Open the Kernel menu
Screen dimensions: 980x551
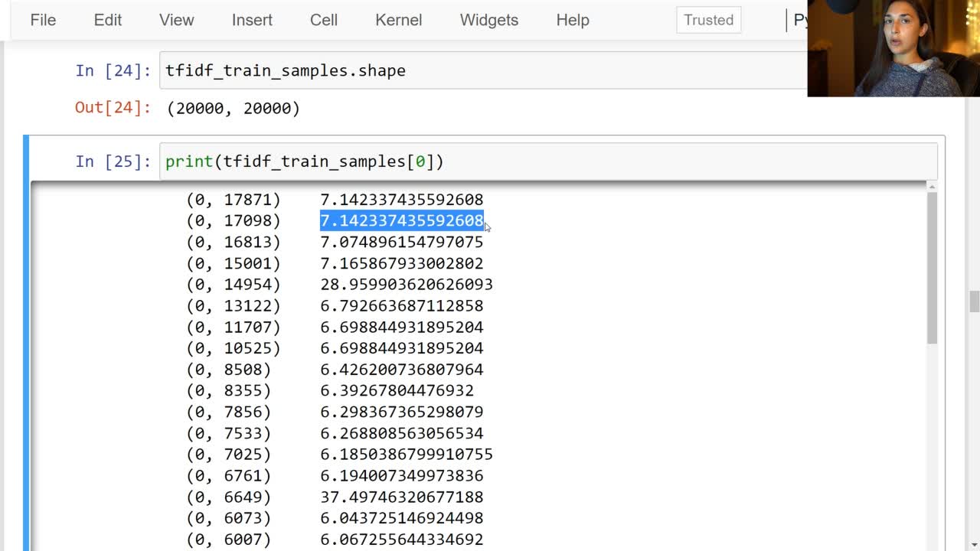point(398,20)
